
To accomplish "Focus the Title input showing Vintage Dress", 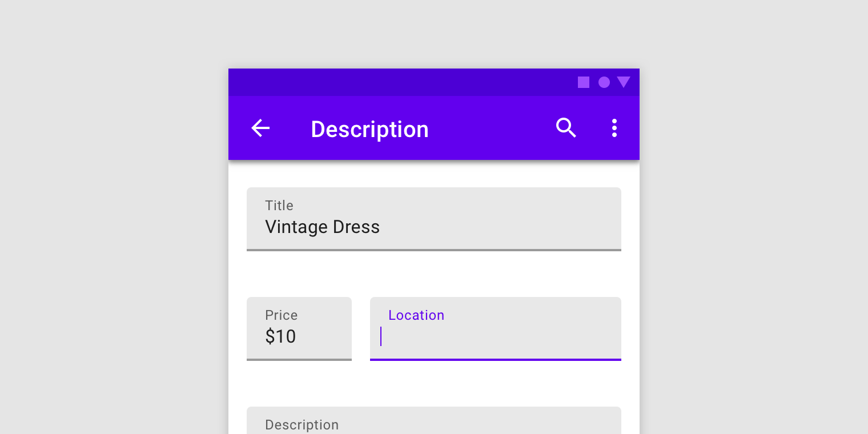I will click(434, 219).
